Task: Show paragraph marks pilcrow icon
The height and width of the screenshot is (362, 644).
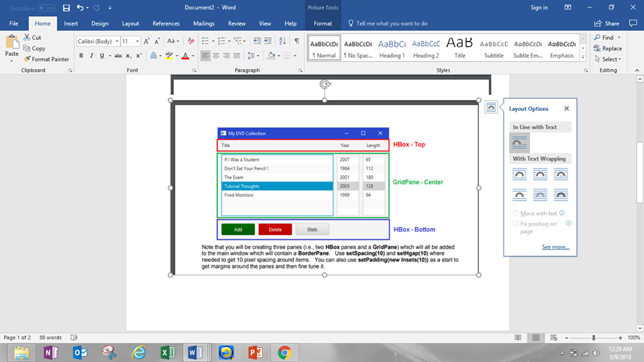Action: (297, 41)
